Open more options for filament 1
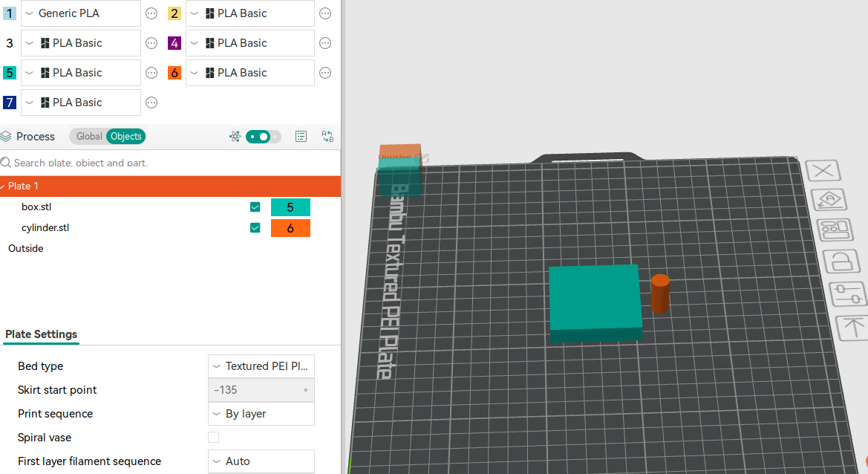This screenshot has width=868, height=474. tap(151, 14)
